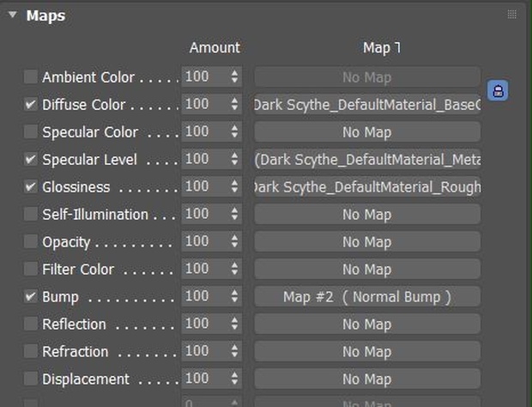532x407 pixels.
Task: Click the Specular Level Metallic map slot
Action: 367,159
